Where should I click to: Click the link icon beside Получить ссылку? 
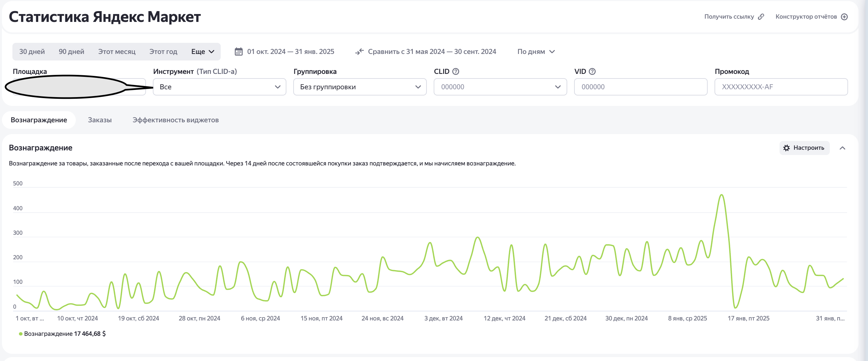point(761,17)
